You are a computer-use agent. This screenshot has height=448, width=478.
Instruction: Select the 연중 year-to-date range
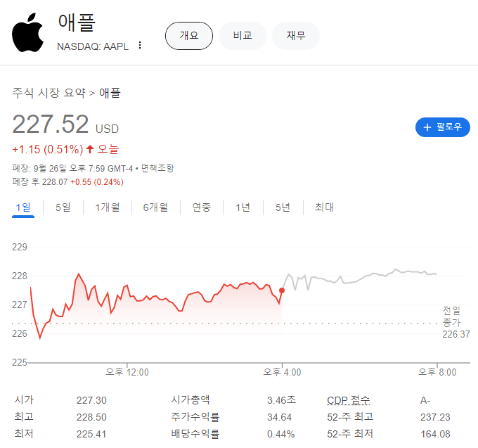202,207
